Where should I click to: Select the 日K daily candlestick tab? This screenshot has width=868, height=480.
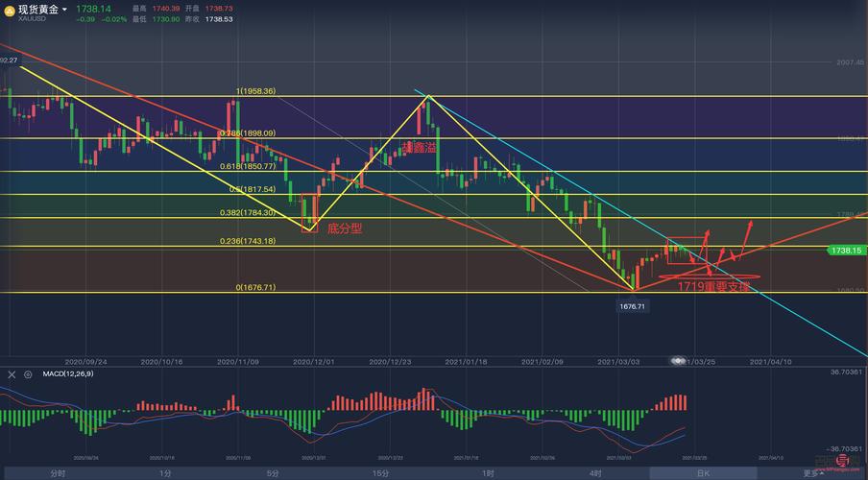703,473
